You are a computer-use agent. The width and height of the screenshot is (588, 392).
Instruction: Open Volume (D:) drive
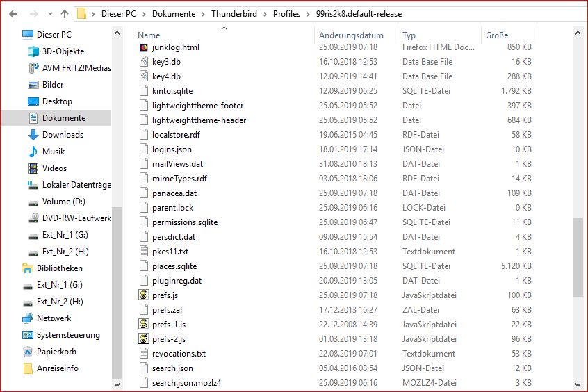64,202
